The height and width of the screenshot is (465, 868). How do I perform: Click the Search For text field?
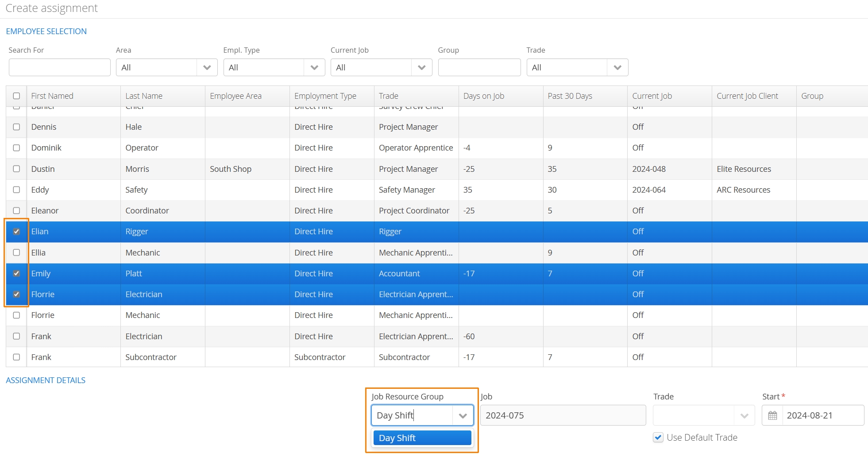[x=60, y=67]
